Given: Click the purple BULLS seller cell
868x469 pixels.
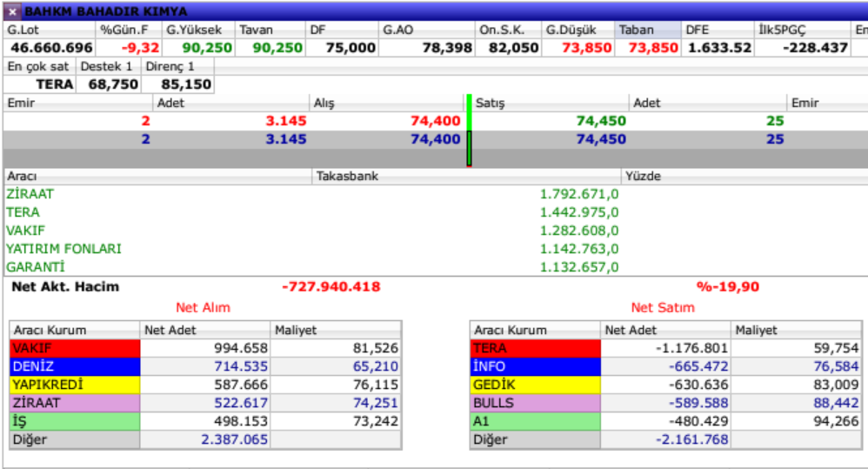Looking at the screenshot, I should 535,403.
